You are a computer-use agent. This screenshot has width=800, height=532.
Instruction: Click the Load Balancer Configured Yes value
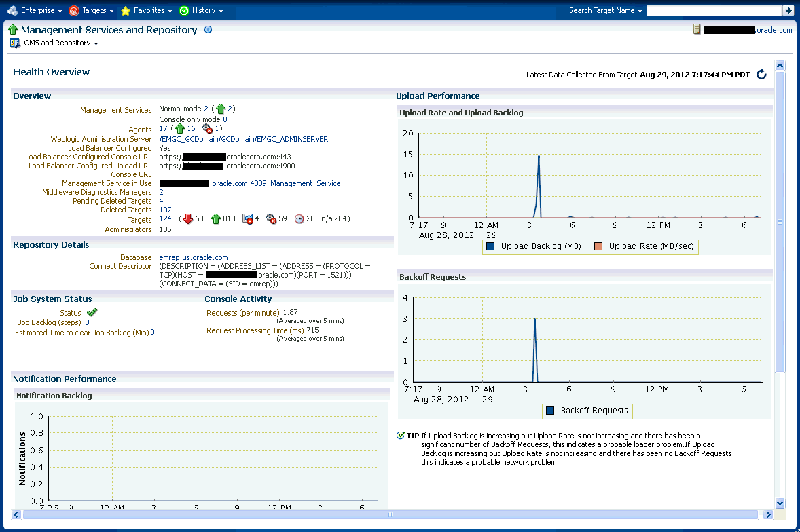coord(165,148)
